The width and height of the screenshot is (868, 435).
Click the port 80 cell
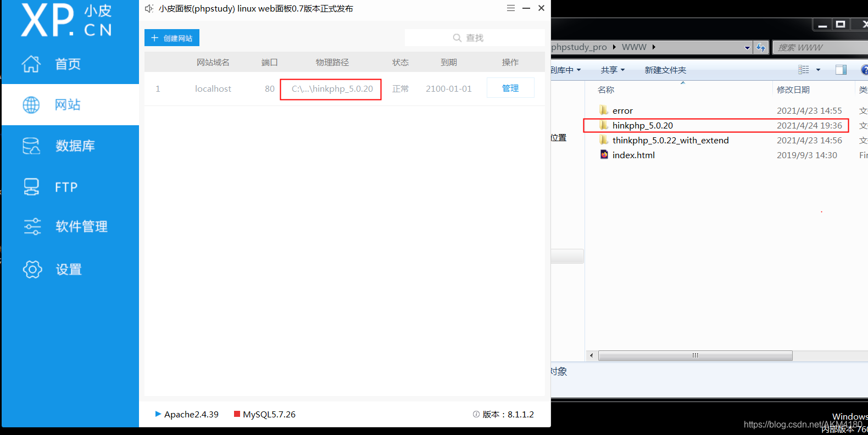270,88
